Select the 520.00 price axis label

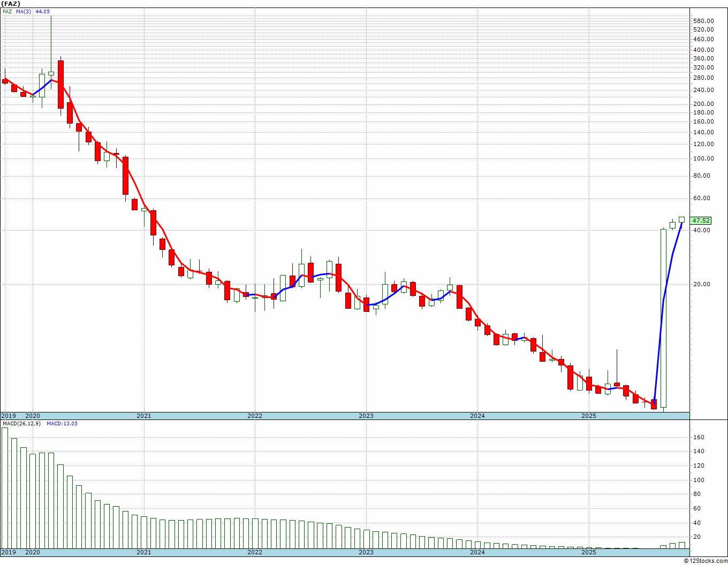pyautogui.click(x=702, y=30)
